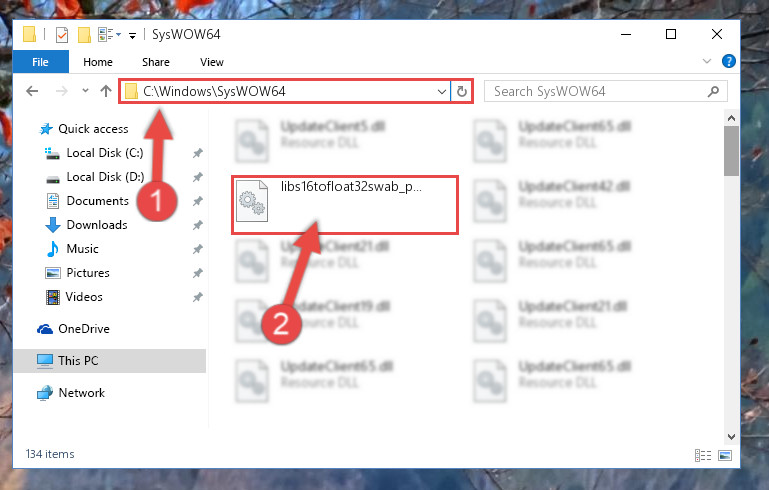Expand the ribbon with the chevron
This screenshot has width=769, height=490.
707,61
